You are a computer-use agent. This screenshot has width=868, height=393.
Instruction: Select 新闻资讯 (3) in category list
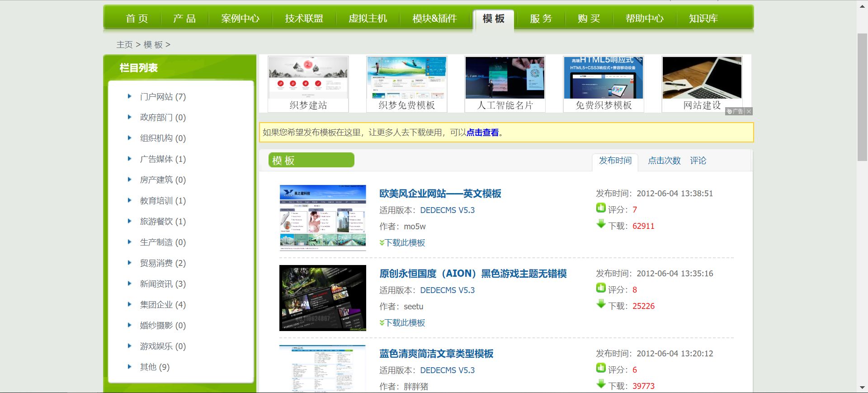(163, 284)
